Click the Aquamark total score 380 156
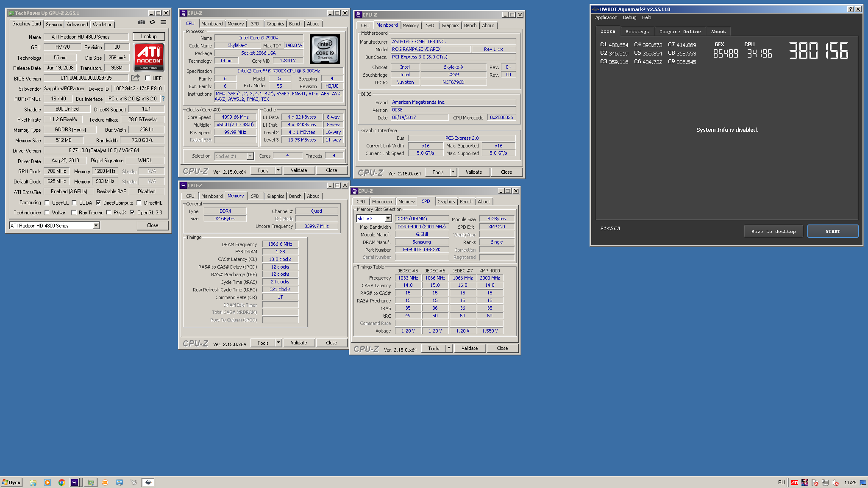The width and height of the screenshot is (868, 488). 818,51
